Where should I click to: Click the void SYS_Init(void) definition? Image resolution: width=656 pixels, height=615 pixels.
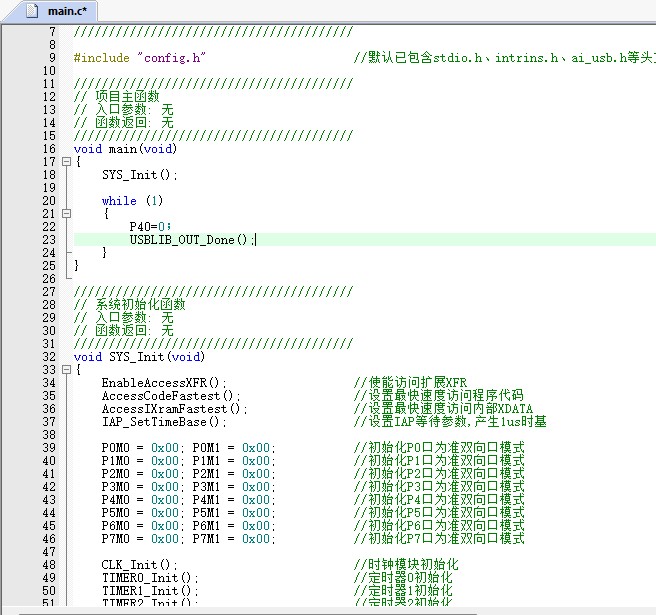point(139,357)
